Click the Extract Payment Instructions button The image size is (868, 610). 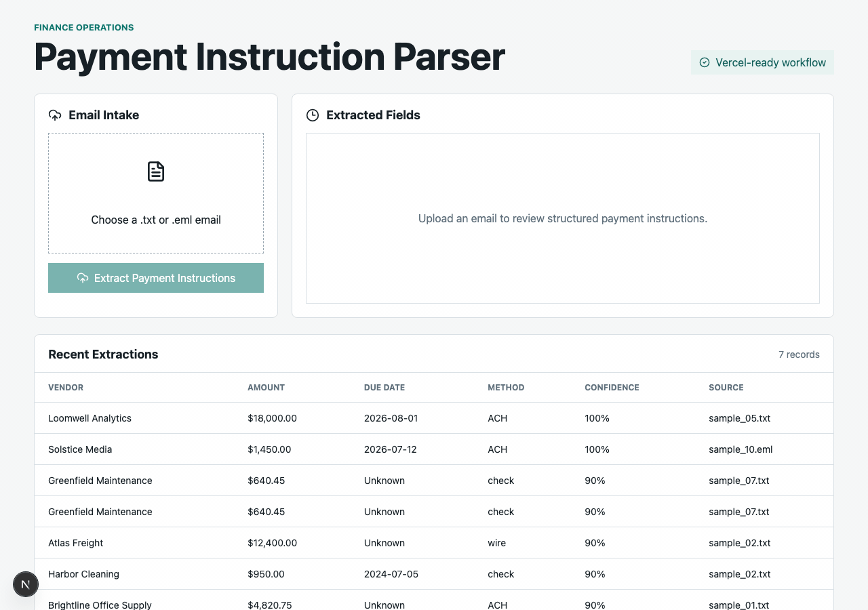(156, 278)
